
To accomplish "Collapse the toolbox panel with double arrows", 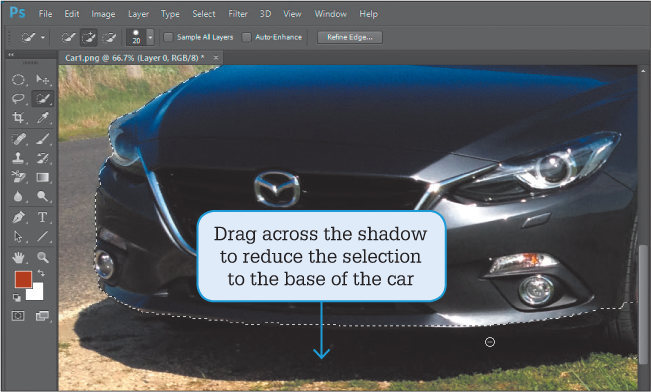I will coord(11,54).
